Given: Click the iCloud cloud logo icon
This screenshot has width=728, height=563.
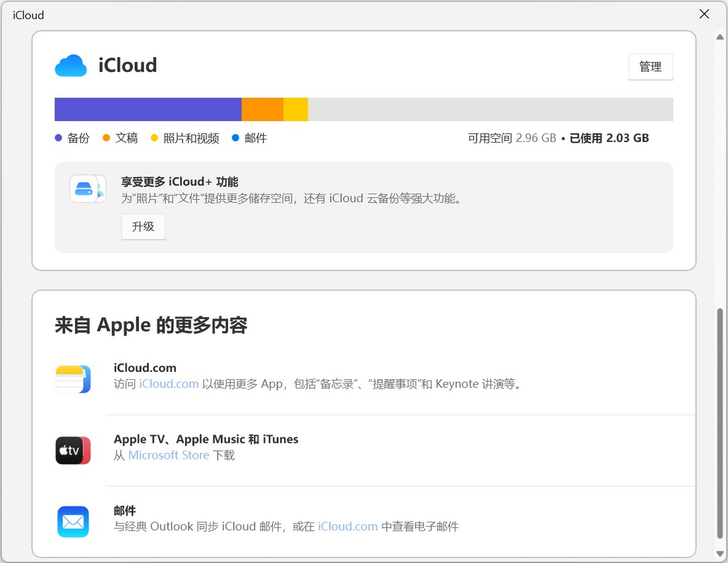Looking at the screenshot, I should (x=71, y=65).
